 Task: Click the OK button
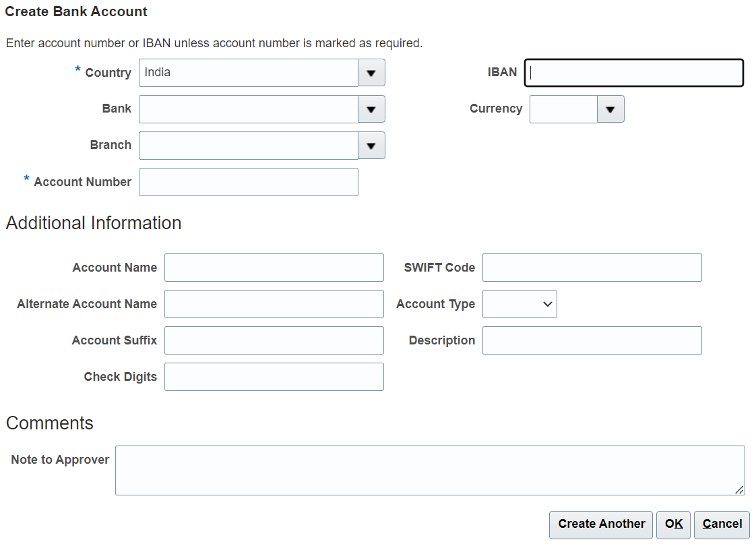[673, 524]
